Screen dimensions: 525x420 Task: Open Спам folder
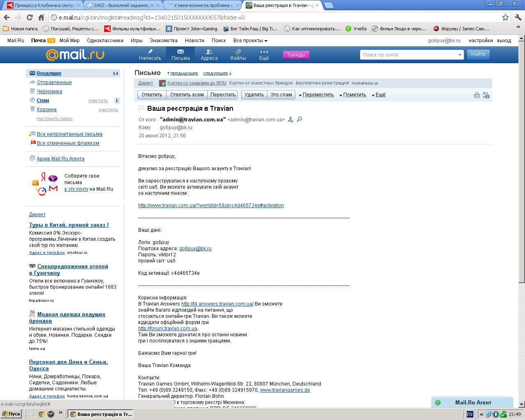click(x=43, y=100)
